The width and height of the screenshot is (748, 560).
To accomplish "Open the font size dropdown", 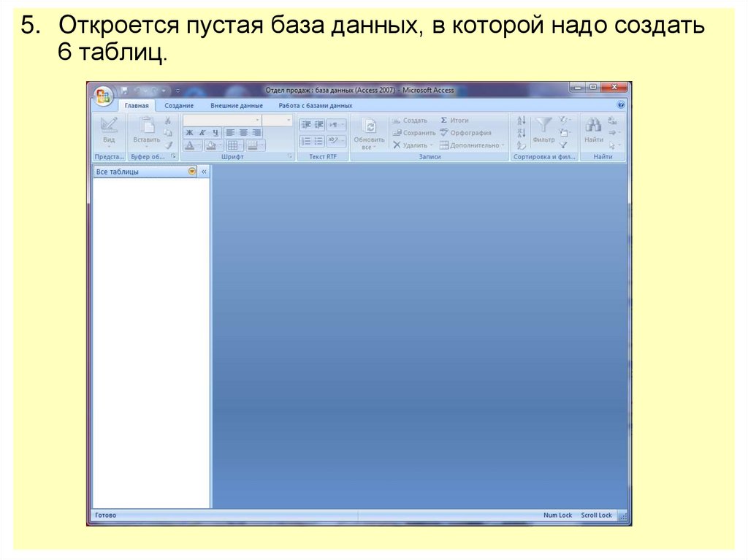I will [289, 120].
